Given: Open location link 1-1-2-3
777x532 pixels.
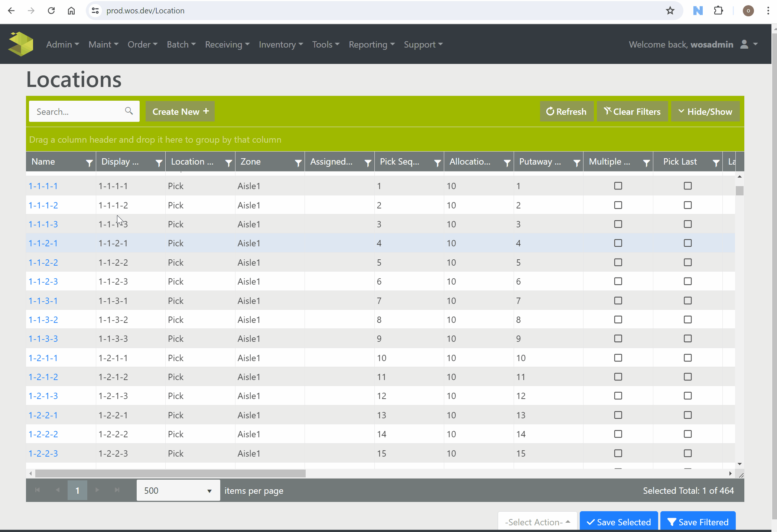Looking at the screenshot, I should coord(43,282).
